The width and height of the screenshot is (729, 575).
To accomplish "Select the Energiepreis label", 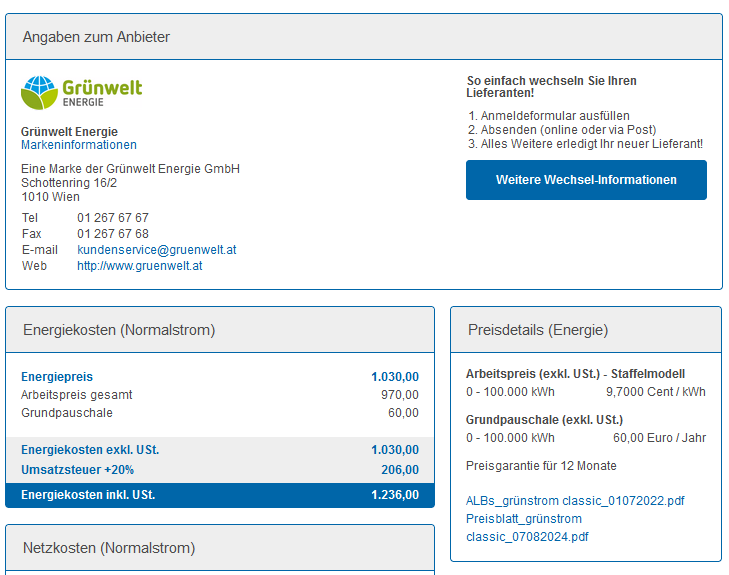I will [57, 377].
